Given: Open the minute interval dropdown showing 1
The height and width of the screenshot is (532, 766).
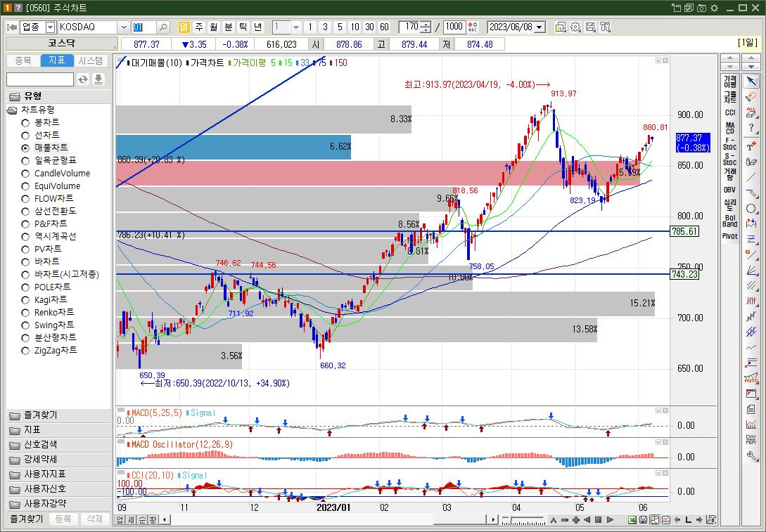Looking at the screenshot, I should point(295,27).
